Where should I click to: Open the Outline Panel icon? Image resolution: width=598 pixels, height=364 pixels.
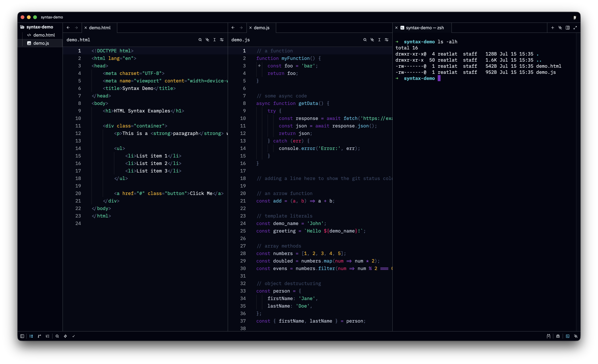48,336
